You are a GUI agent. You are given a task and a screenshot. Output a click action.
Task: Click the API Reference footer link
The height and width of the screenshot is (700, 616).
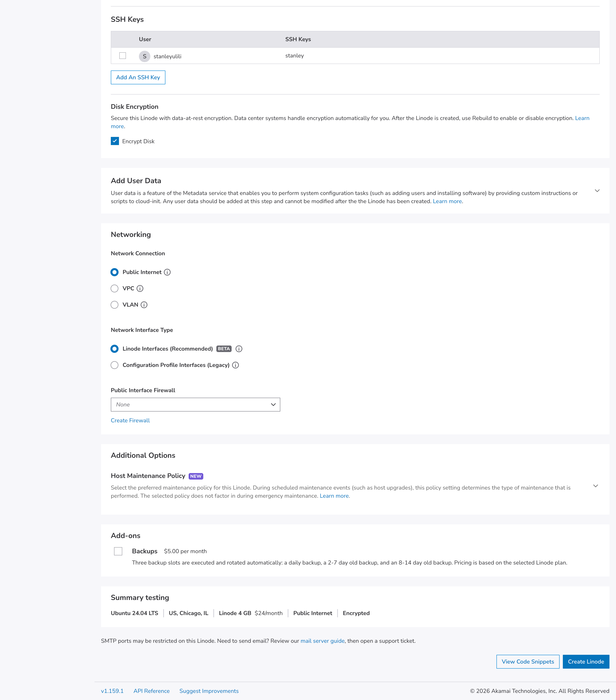click(x=152, y=691)
